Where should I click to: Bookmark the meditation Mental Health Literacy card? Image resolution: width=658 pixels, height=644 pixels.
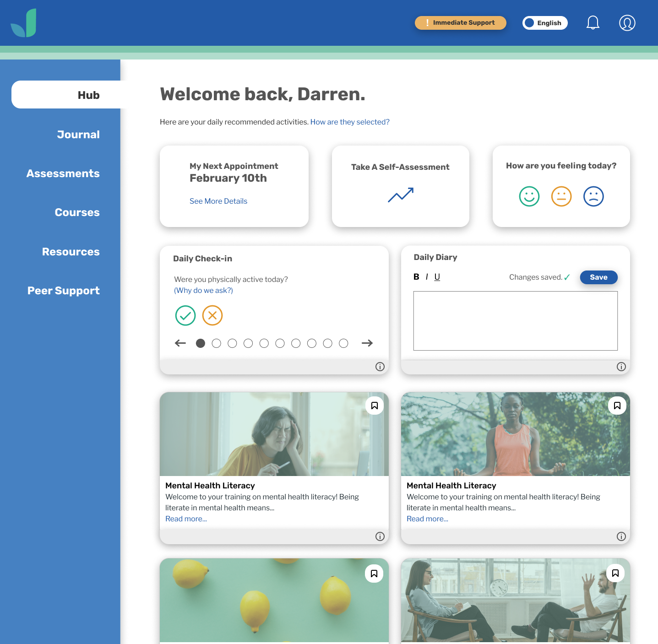(617, 406)
